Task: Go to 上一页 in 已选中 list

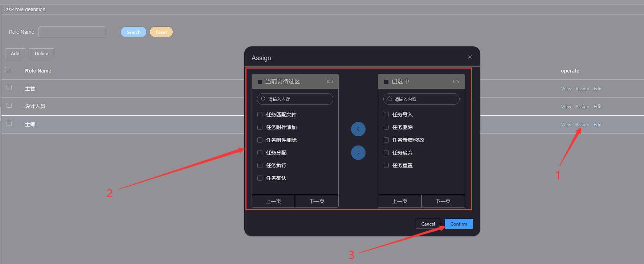Action: [x=400, y=201]
